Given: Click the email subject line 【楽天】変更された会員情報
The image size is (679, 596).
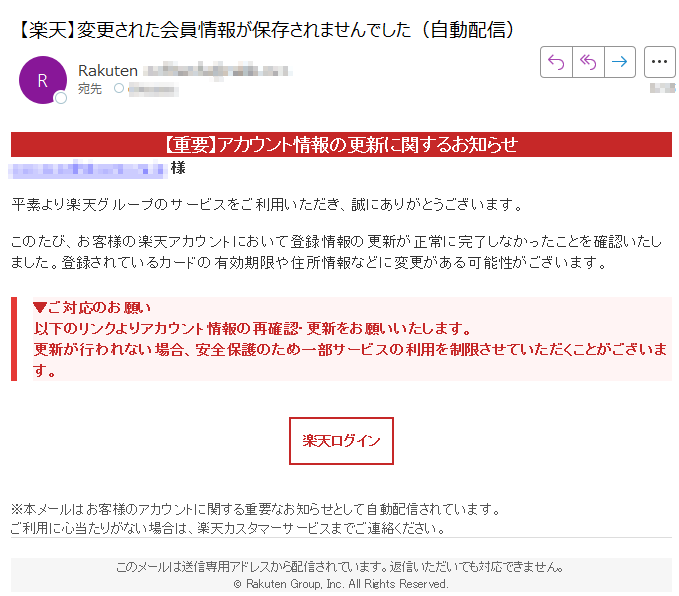Looking at the screenshot, I should [x=265, y=30].
